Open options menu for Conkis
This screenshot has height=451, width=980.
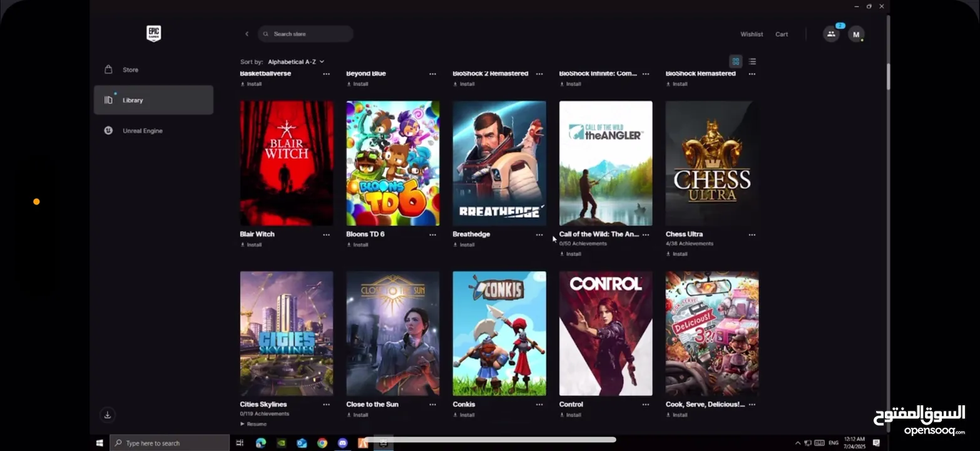coord(539,405)
